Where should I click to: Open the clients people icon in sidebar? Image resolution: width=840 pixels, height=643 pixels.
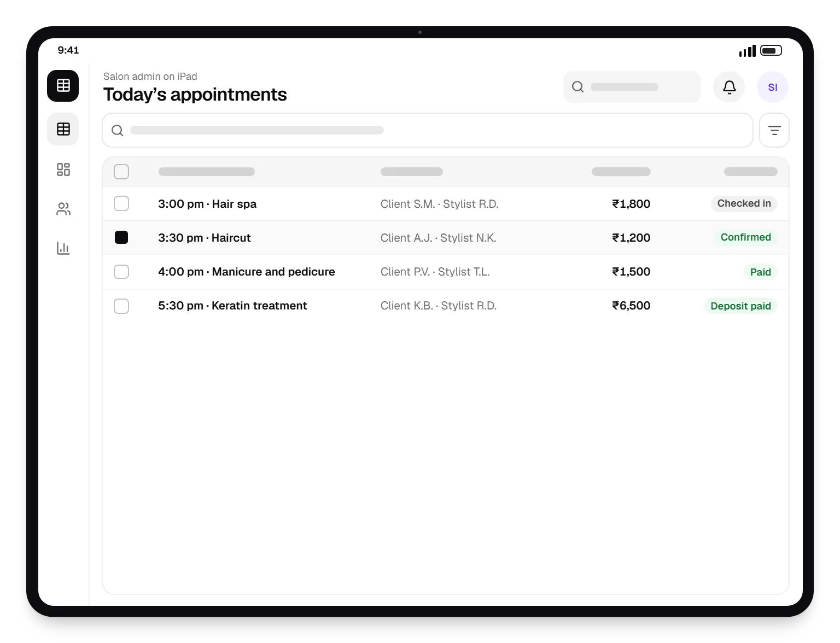[x=63, y=209]
